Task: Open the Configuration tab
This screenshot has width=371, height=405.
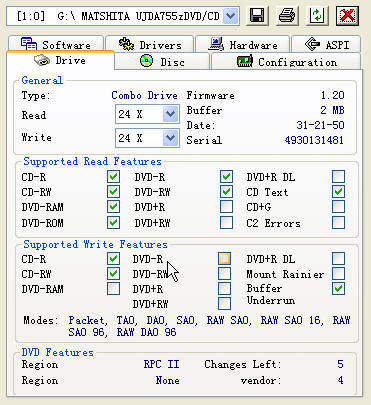Action: [286, 62]
